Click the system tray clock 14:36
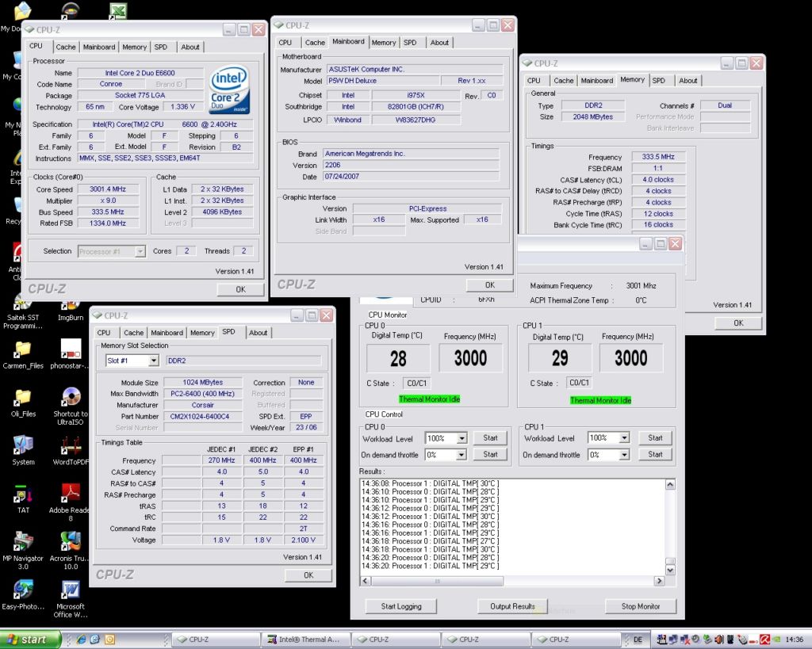This screenshot has height=649, width=812. (x=794, y=639)
